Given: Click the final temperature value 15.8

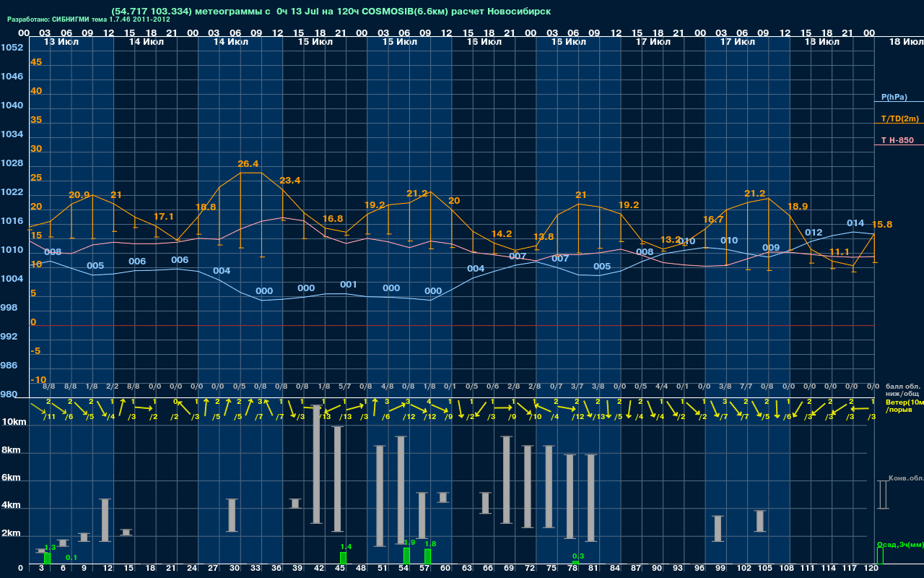Looking at the screenshot, I should [882, 225].
